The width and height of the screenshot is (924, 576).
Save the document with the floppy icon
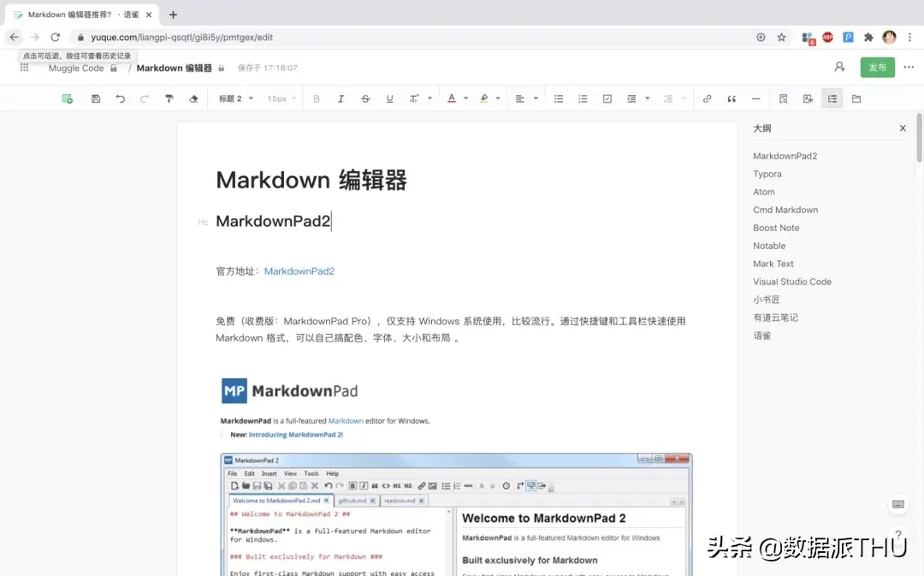[x=96, y=98]
